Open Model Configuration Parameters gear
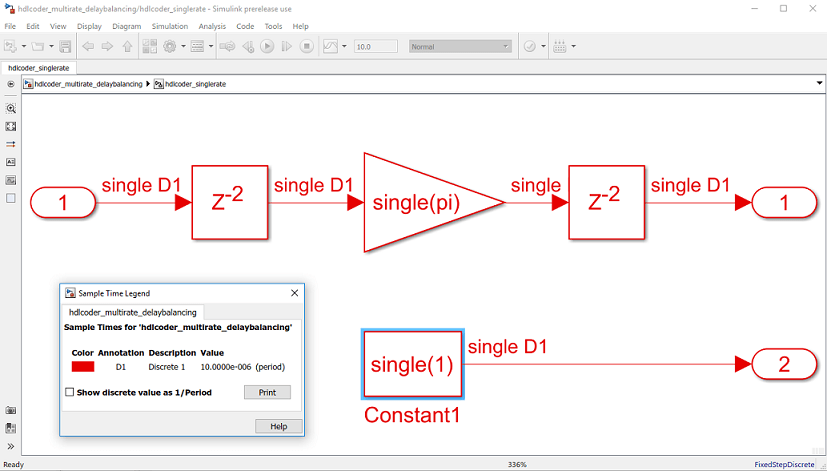This screenshot has width=827, height=471. 169,47
